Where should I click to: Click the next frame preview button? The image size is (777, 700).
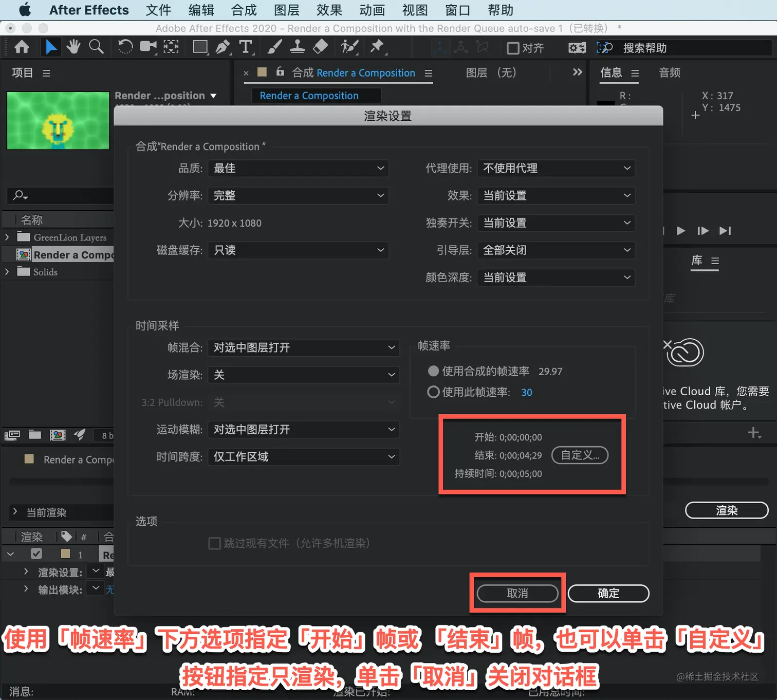(702, 231)
